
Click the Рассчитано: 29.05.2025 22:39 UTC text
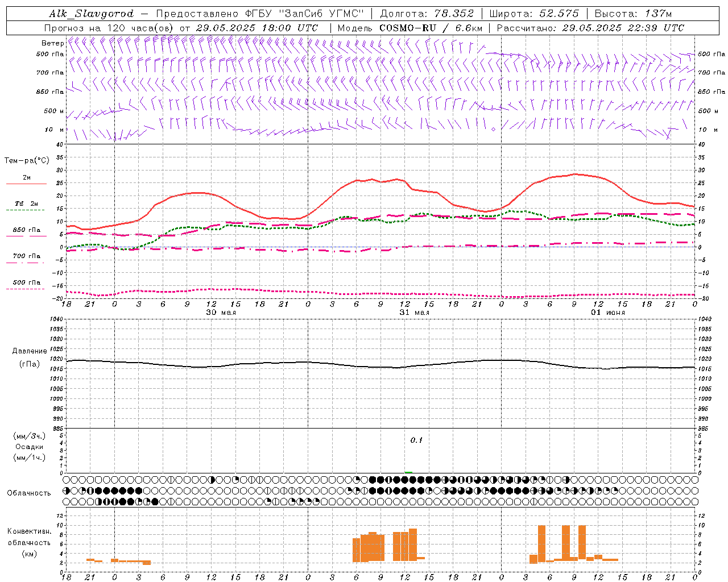click(590, 28)
